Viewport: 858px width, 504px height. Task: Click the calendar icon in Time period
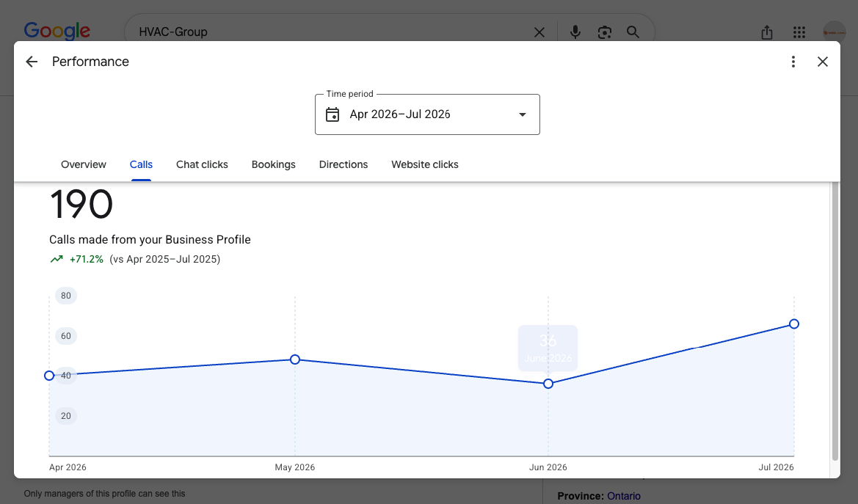(x=332, y=114)
